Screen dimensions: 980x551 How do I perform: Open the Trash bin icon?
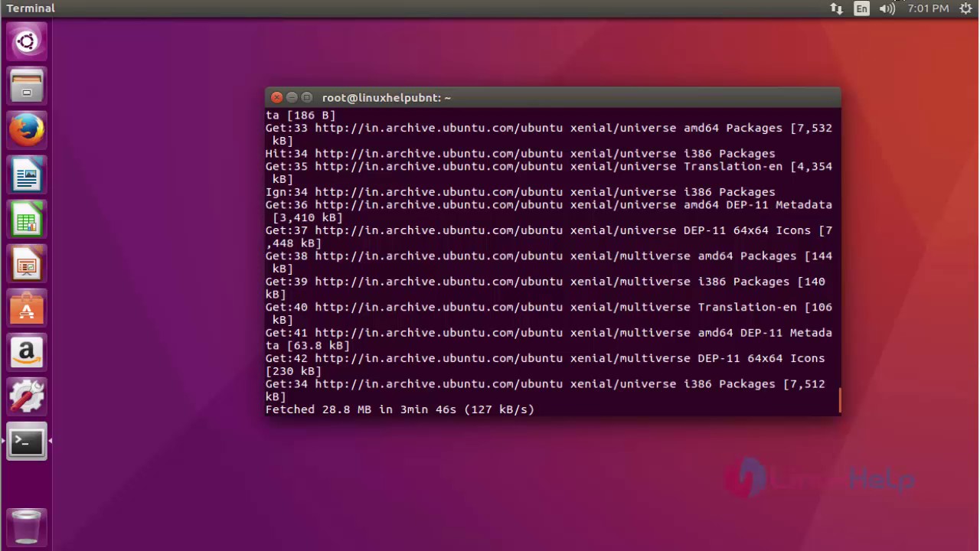pyautogui.click(x=27, y=528)
